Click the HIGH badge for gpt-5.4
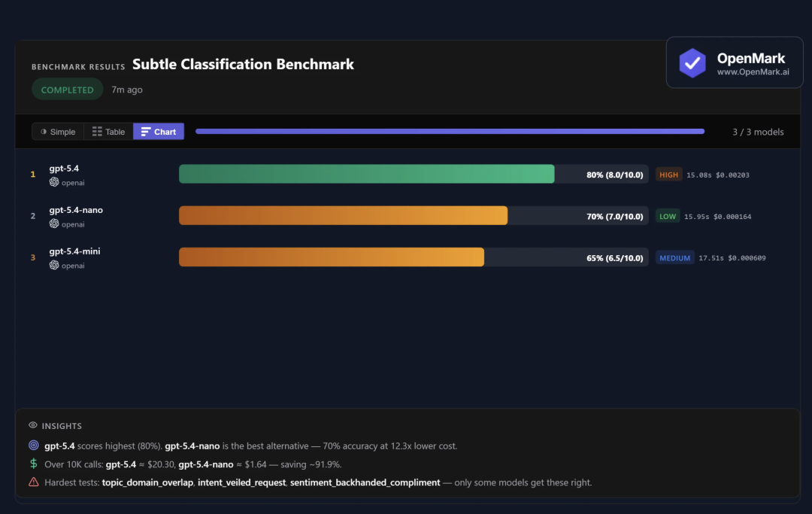The image size is (812, 514). click(x=668, y=175)
